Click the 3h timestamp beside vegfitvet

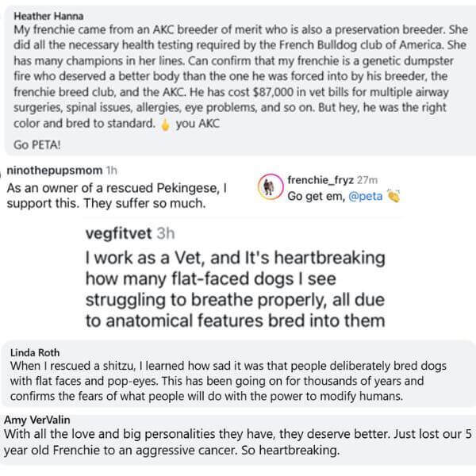[x=166, y=233]
